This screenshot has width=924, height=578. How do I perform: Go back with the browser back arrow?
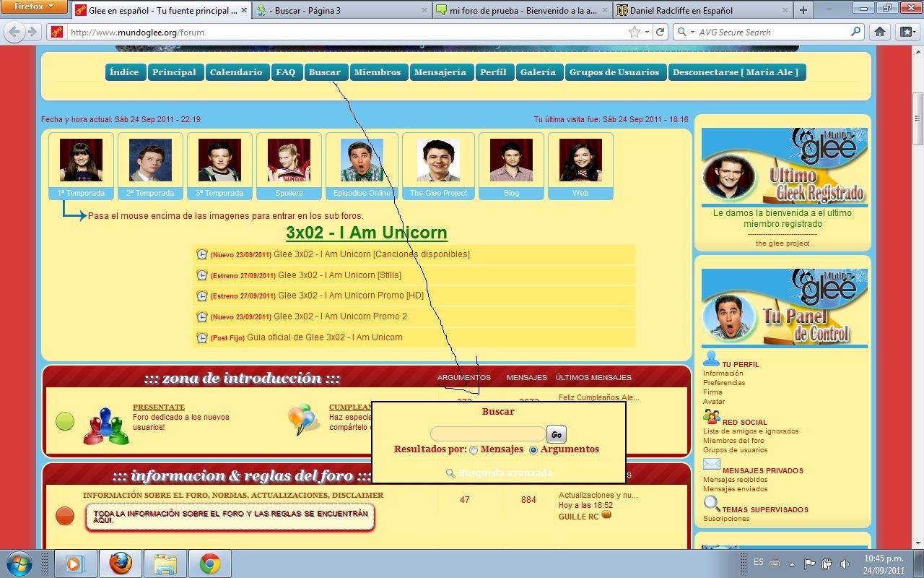[14, 32]
